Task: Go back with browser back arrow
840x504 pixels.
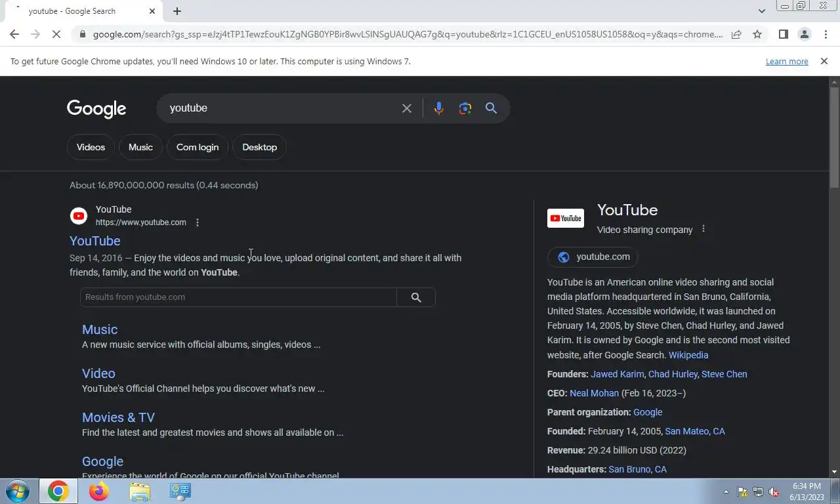Action: click(14, 34)
